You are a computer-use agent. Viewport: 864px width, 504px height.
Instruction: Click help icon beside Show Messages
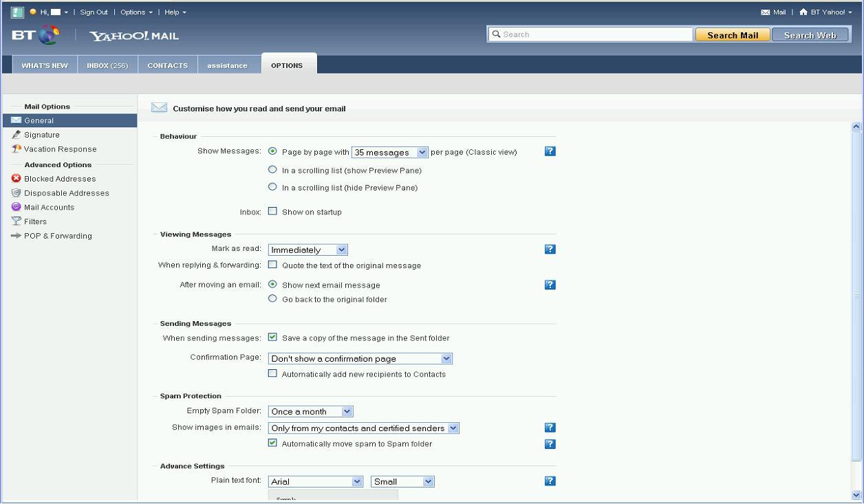pos(550,151)
